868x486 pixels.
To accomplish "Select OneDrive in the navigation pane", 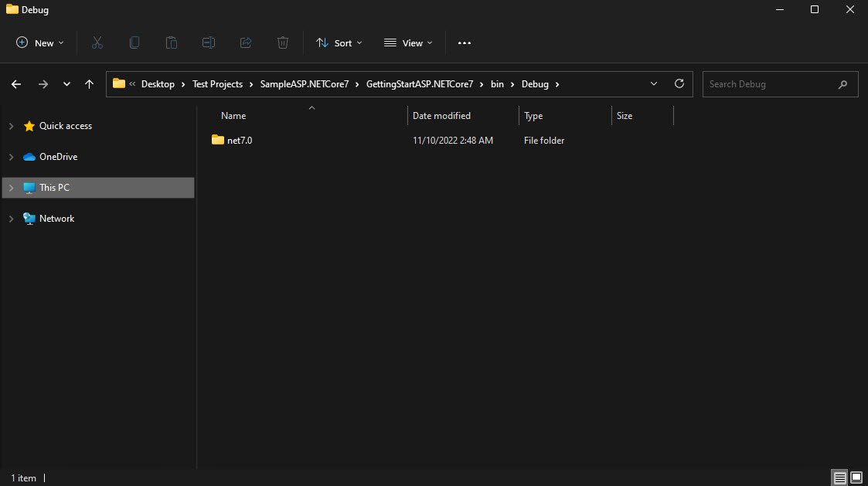I will point(58,156).
